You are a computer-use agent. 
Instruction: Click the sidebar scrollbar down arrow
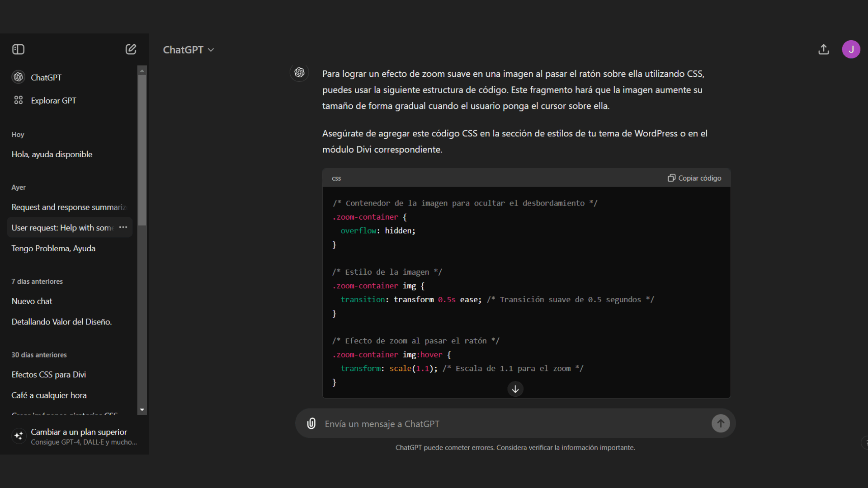click(x=142, y=410)
